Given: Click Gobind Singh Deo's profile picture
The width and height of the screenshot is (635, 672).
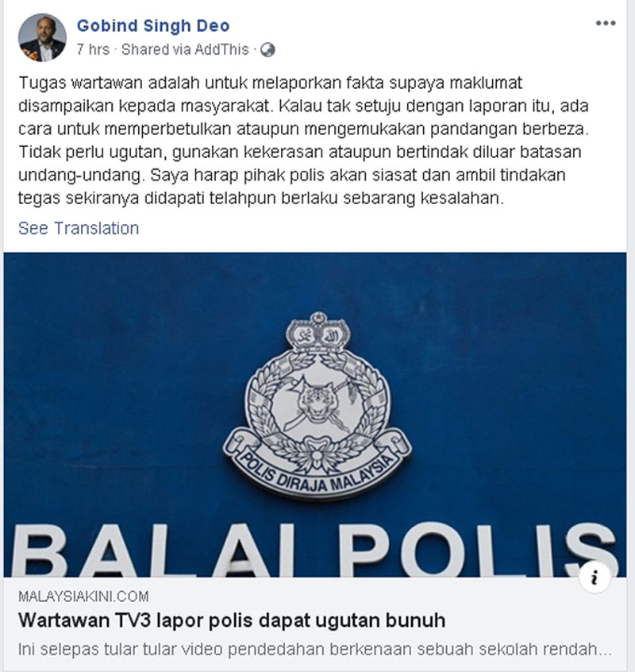Looking at the screenshot, I should pos(42,37).
